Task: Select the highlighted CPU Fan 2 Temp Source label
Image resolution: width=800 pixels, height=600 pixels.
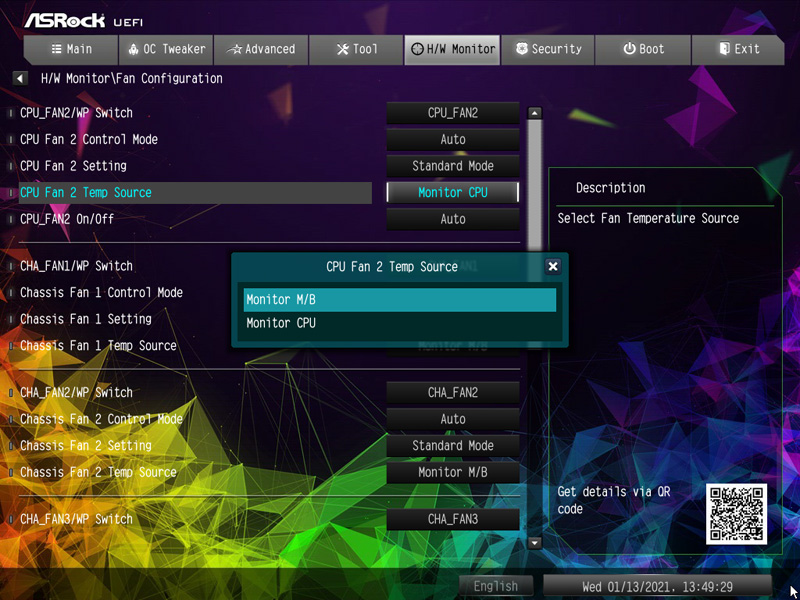Action: [86, 192]
